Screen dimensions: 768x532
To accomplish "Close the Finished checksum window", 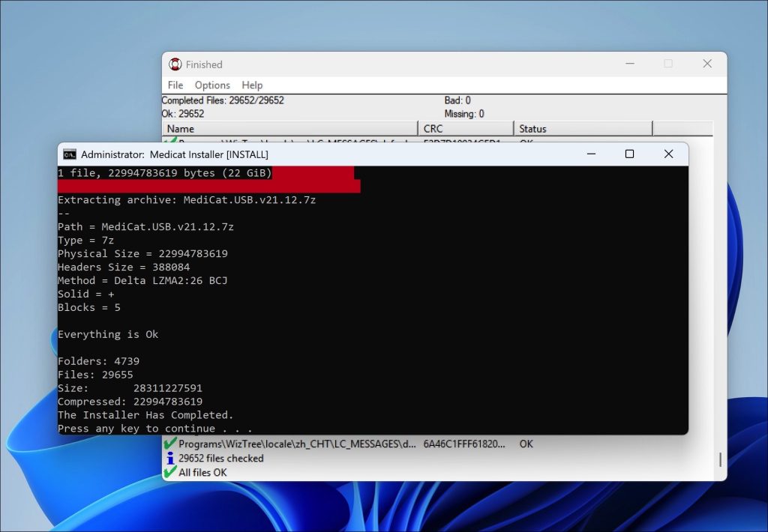I will click(707, 64).
